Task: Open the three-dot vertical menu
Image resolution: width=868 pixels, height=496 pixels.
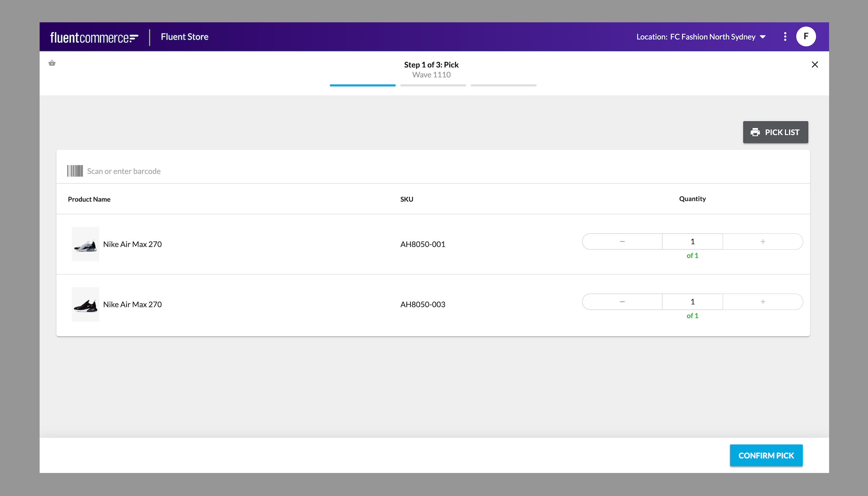Action: point(785,37)
